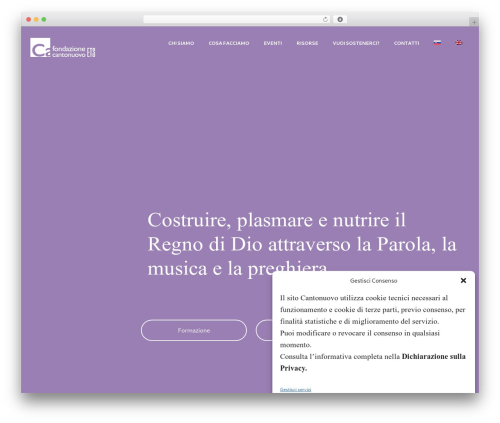500x423 pixels.
Task: Click the 'Gestisci Consenso' dialog title
Action: point(374,281)
